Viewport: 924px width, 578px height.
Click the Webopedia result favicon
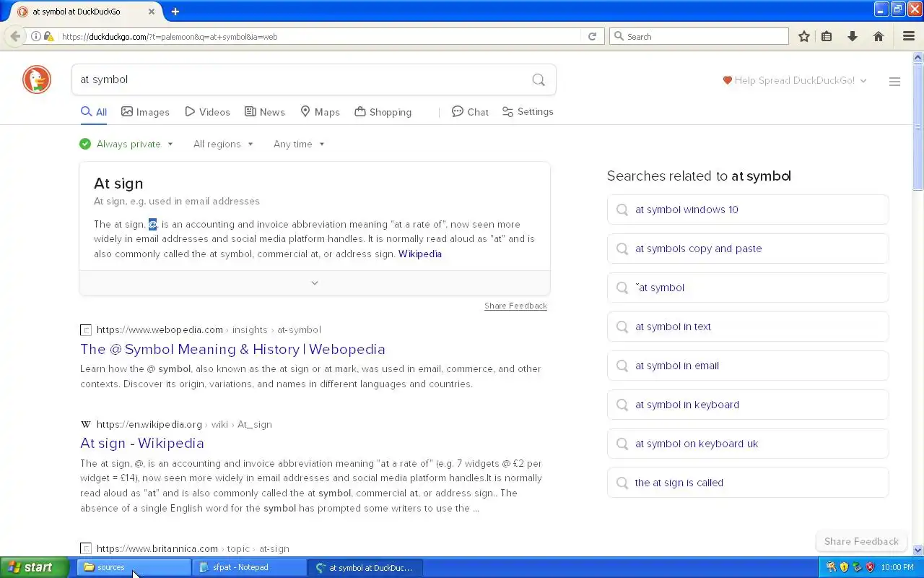coord(86,330)
